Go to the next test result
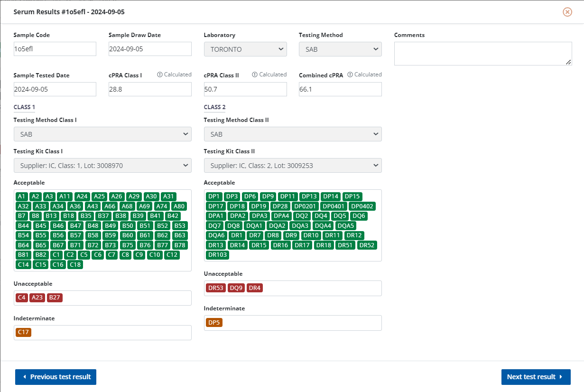584x392 pixels. pyautogui.click(x=536, y=377)
